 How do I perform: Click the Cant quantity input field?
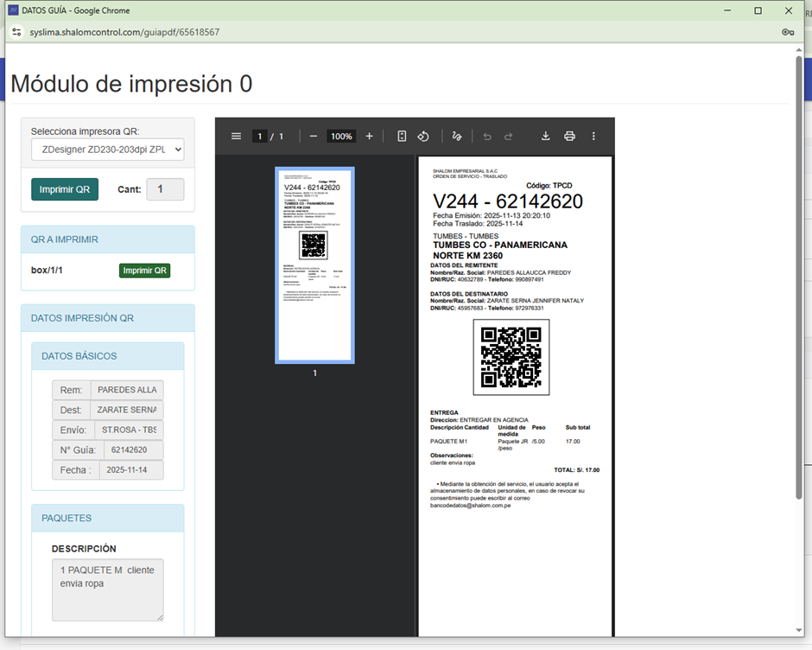(165, 189)
